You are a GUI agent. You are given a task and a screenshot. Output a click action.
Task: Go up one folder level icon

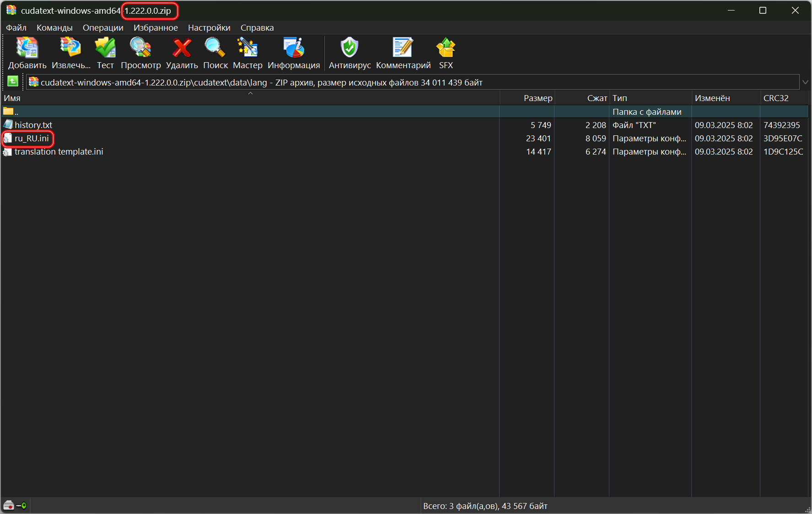click(x=13, y=82)
